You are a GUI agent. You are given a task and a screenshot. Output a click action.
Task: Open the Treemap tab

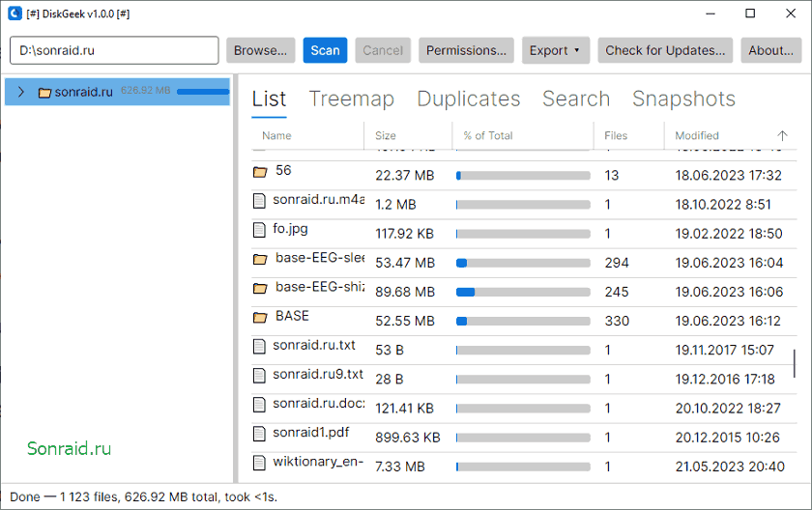coord(352,99)
